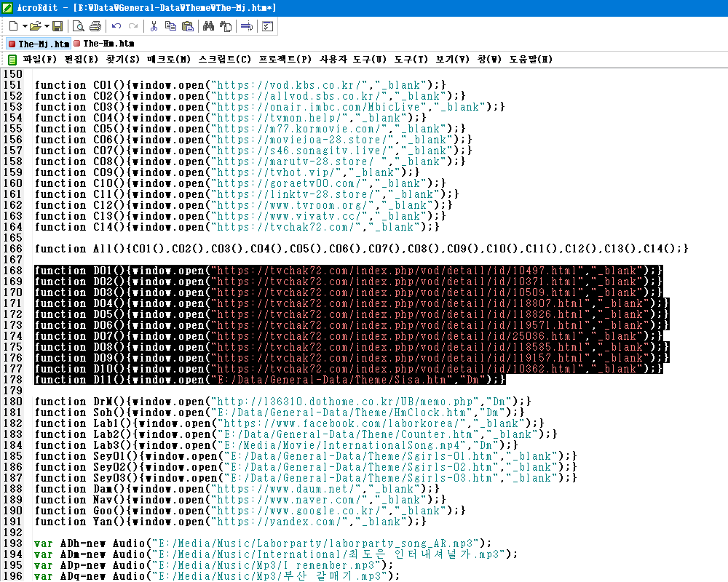Viewport: 728px width, 582px height.
Task: Place cursor in 'function C01' line
Action: (240, 85)
